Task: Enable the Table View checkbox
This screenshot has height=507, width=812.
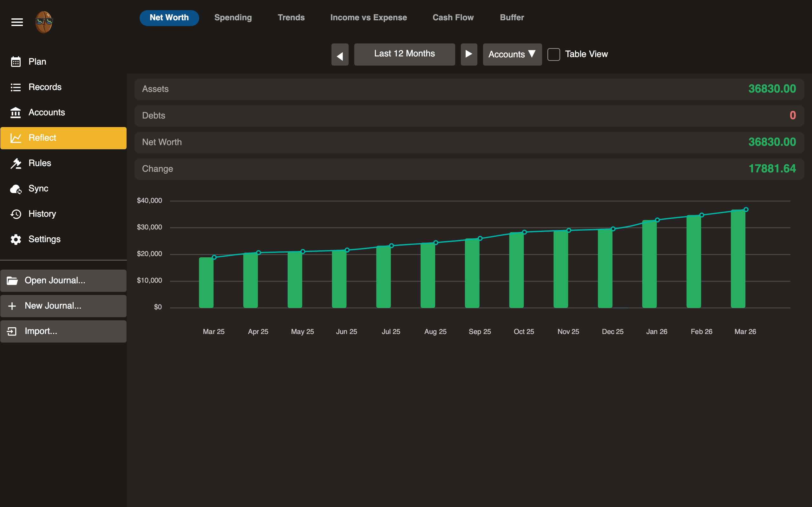Action: [553, 54]
